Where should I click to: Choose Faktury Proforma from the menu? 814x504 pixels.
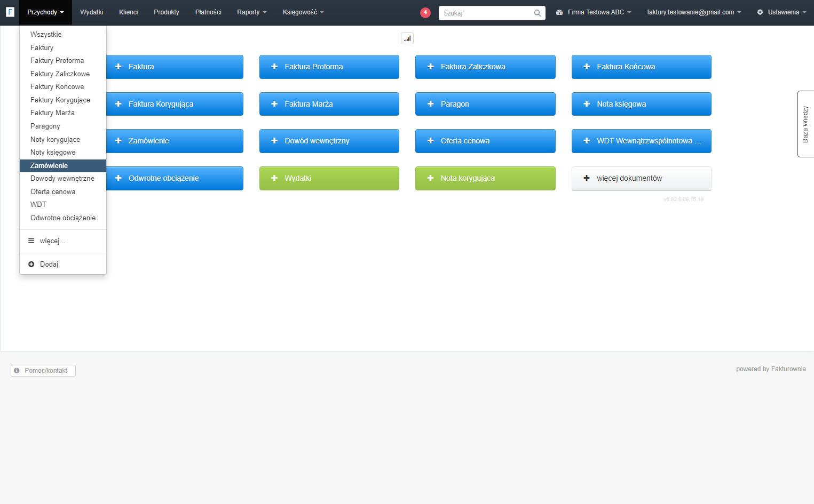(63, 61)
